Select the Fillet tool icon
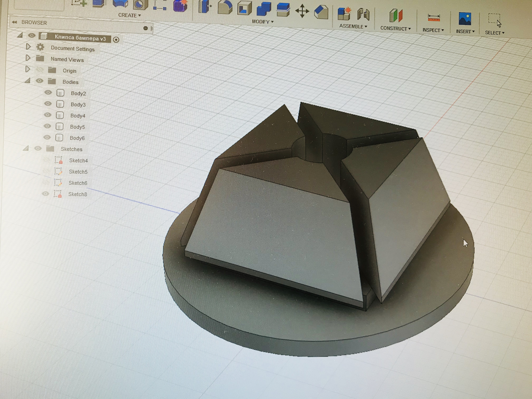The image size is (532, 399). click(225, 7)
